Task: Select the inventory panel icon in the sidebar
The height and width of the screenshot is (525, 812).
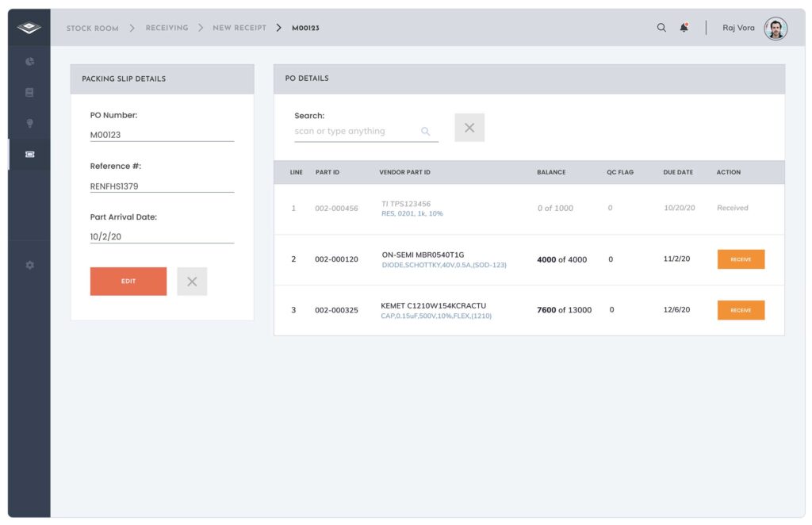Action: tap(29, 92)
